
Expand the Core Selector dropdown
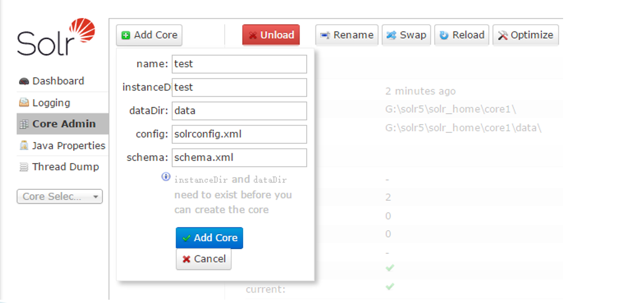(x=60, y=196)
